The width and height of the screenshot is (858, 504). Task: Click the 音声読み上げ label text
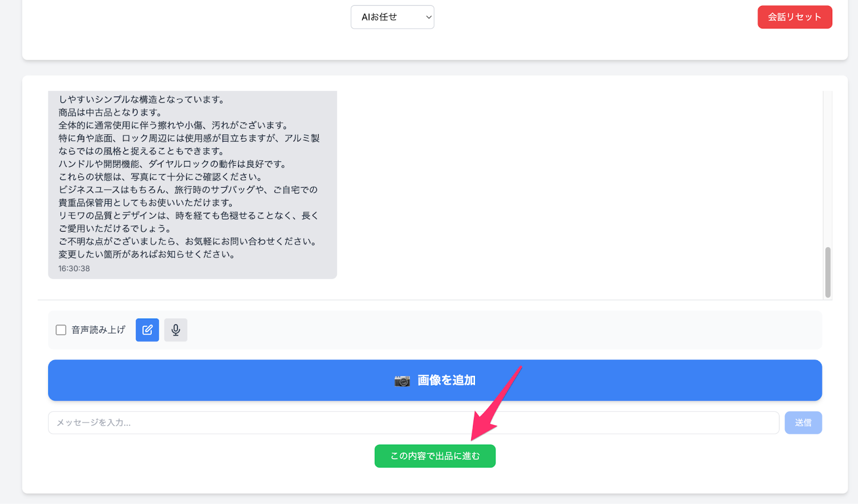[x=98, y=330]
